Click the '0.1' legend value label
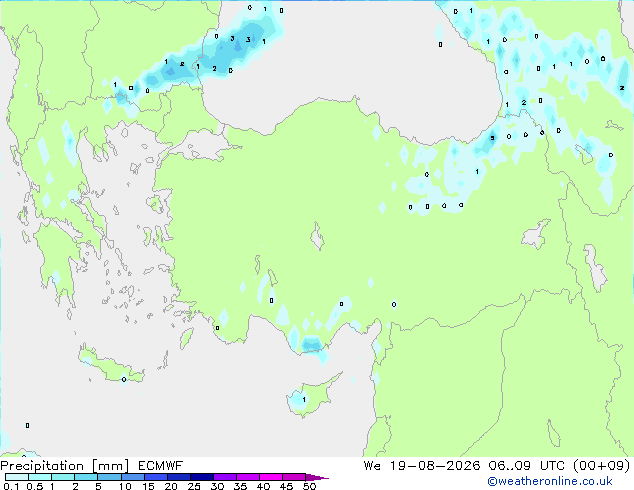 (x=11, y=486)
